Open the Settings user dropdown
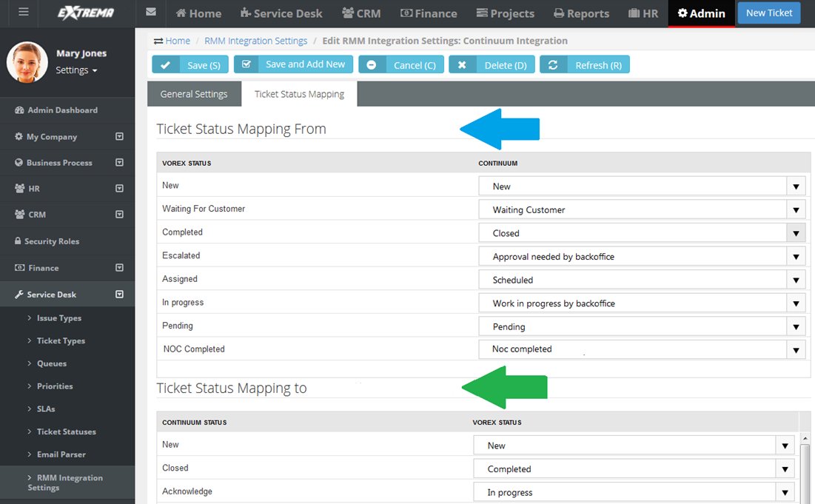 (76, 70)
